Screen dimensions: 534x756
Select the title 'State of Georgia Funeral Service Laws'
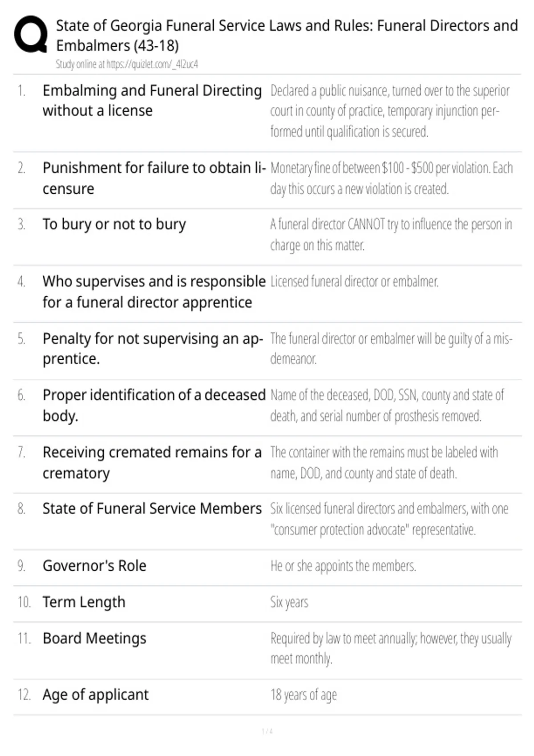[x=287, y=36]
